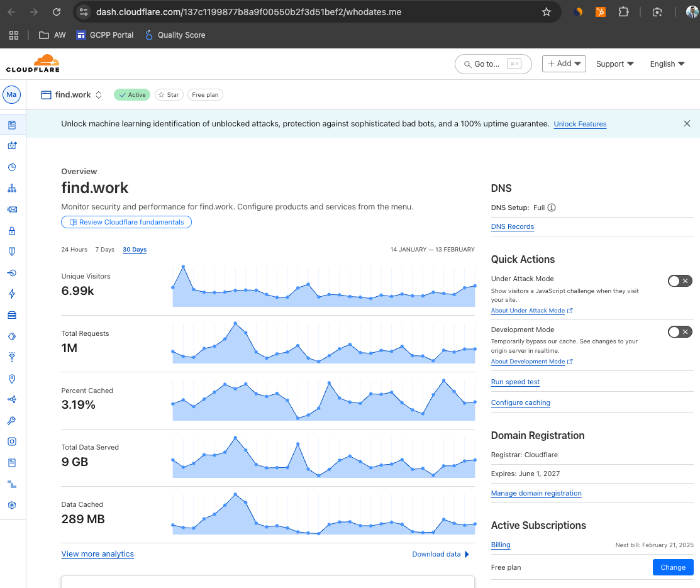Click View more analytics link
This screenshot has height=588, width=700.
[97, 554]
